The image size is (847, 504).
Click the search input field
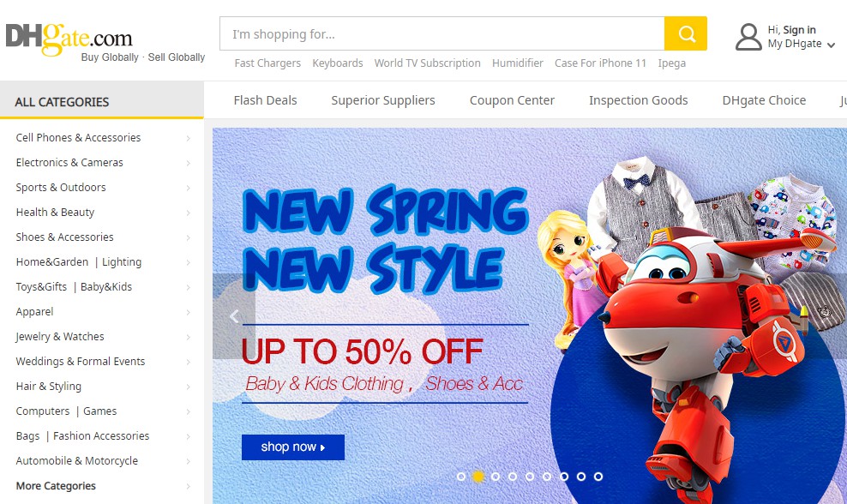pos(442,34)
